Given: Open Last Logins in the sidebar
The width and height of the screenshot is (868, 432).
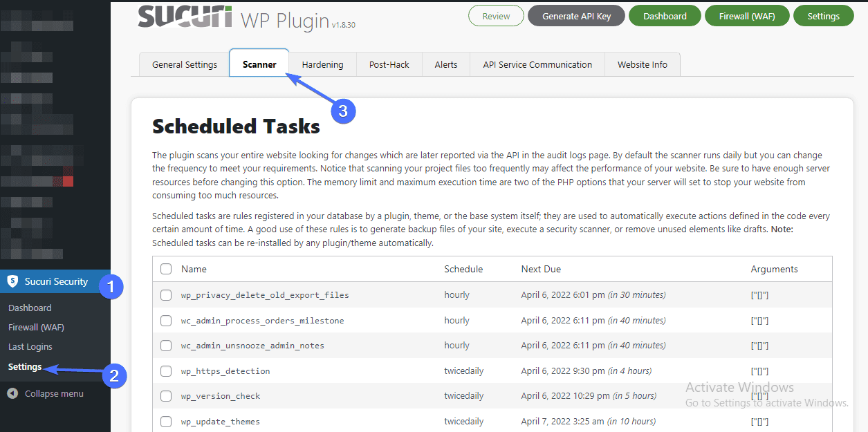Looking at the screenshot, I should tap(30, 346).
